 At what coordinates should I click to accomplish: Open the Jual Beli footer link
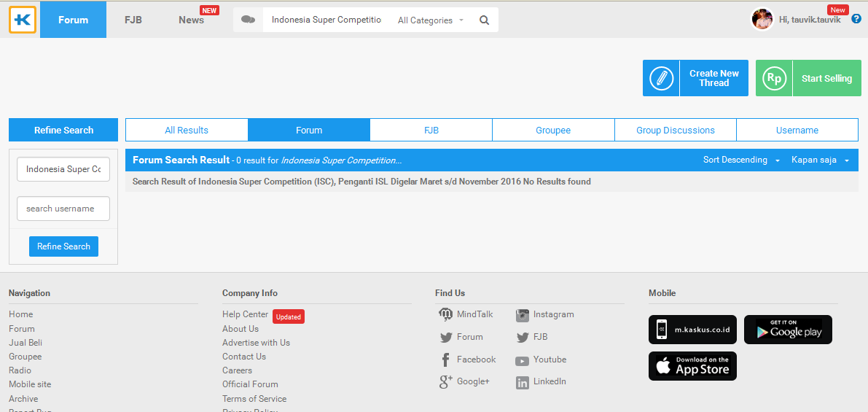pos(26,343)
